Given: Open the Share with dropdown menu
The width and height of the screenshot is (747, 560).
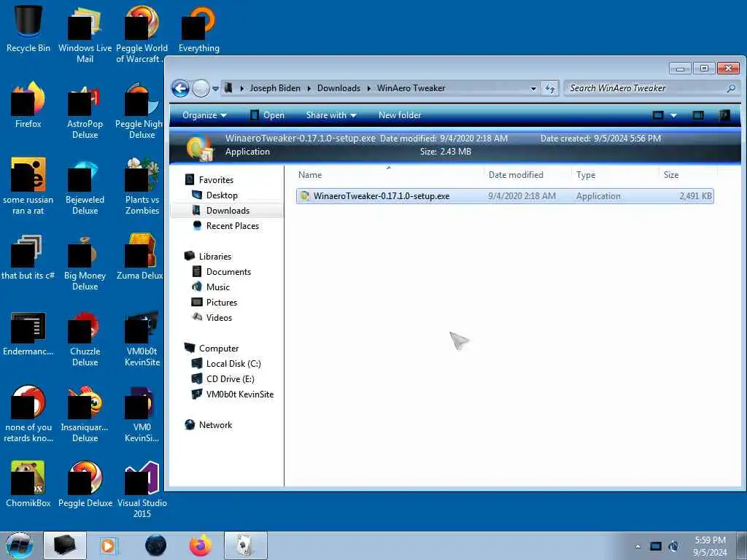Looking at the screenshot, I should (x=331, y=115).
